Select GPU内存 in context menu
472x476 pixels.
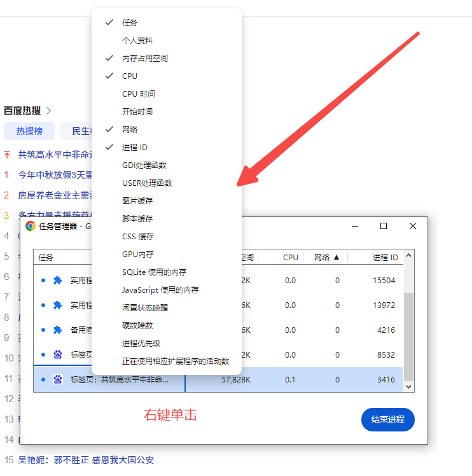coord(167,254)
